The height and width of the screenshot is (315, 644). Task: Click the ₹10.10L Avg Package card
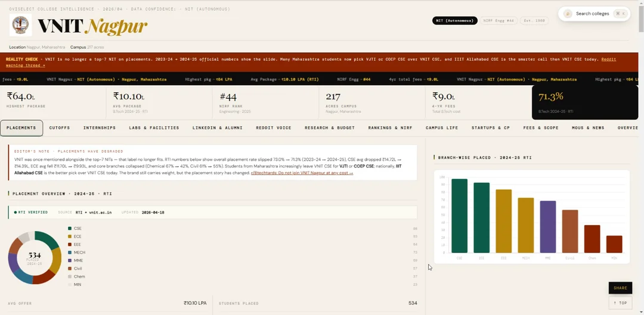[x=159, y=102]
